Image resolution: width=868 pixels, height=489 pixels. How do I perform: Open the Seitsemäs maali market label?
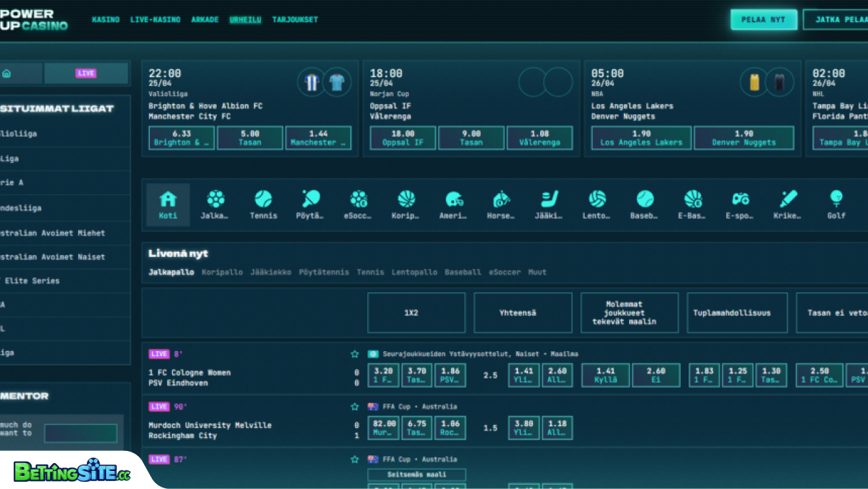tap(417, 475)
